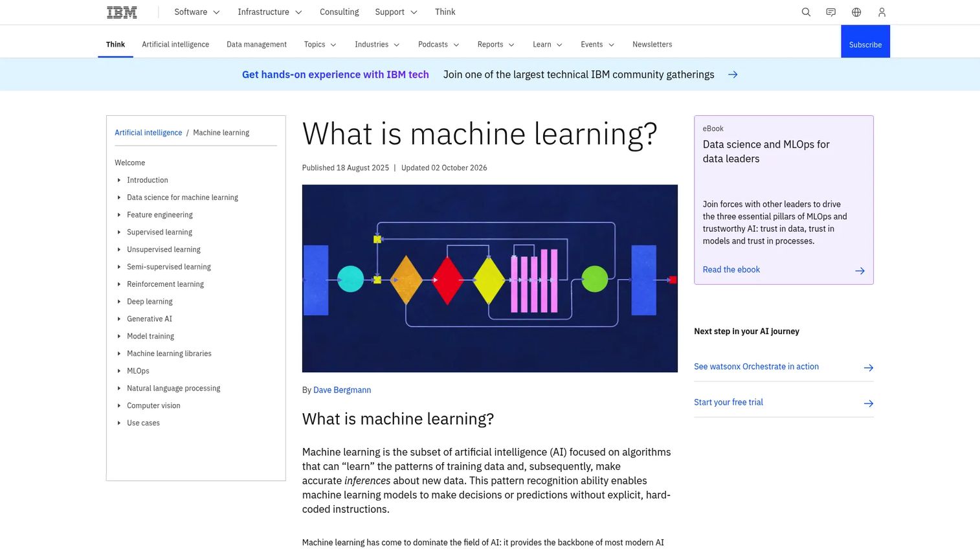Screen dimensions: 980x551
Task: Expand the Support menu
Action: [x=396, y=12]
